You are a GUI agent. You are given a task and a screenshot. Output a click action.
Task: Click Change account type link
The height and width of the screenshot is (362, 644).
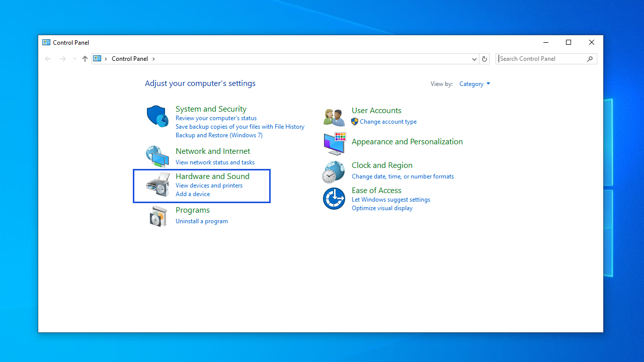coord(388,122)
